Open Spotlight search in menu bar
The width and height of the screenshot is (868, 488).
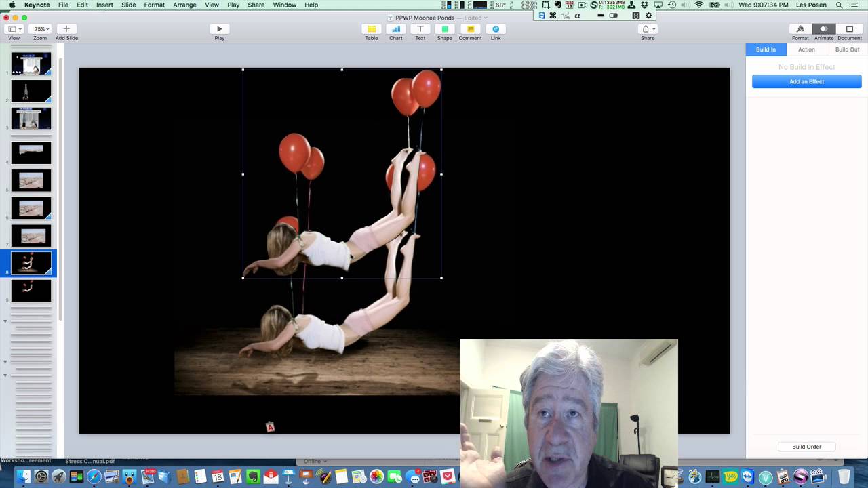pyautogui.click(x=839, y=5)
